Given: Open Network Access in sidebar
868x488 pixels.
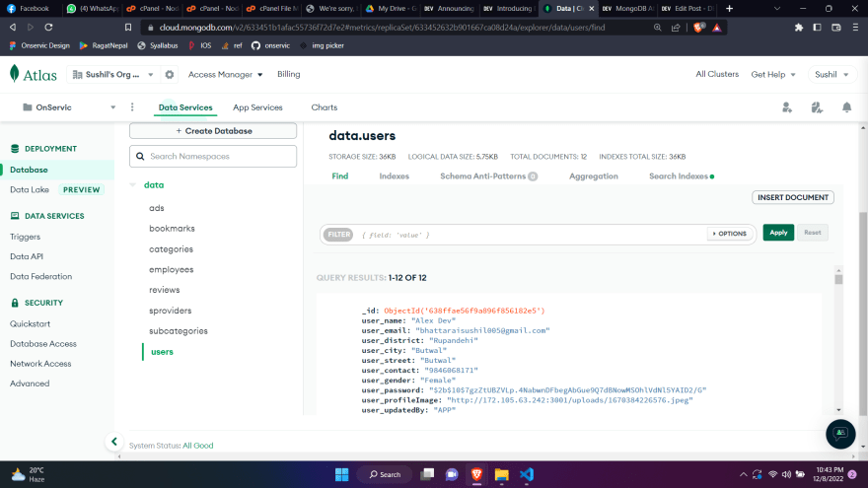Looking at the screenshot, I should [x=40, y=364].
